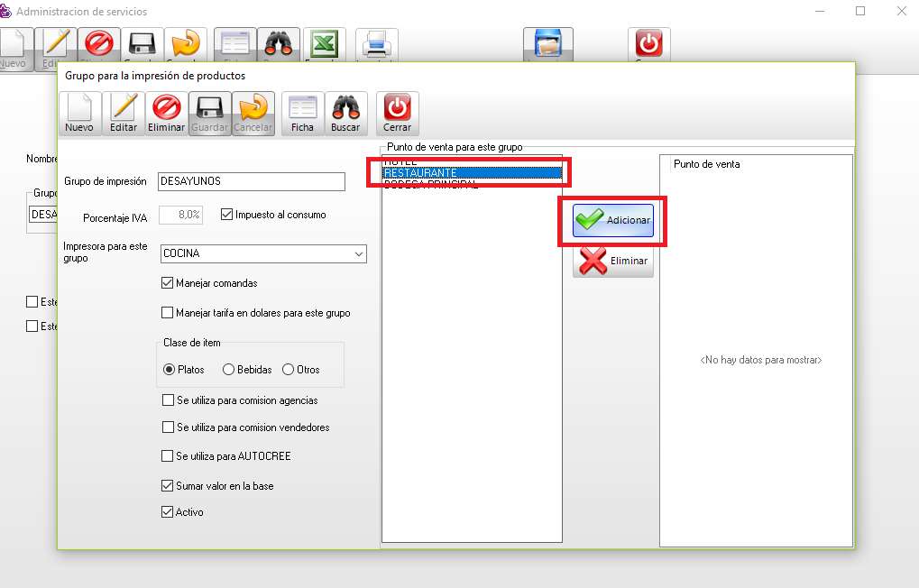
Task: Toggle the Impuesto al consumo checkbox
Action: [x=227, y=215]
